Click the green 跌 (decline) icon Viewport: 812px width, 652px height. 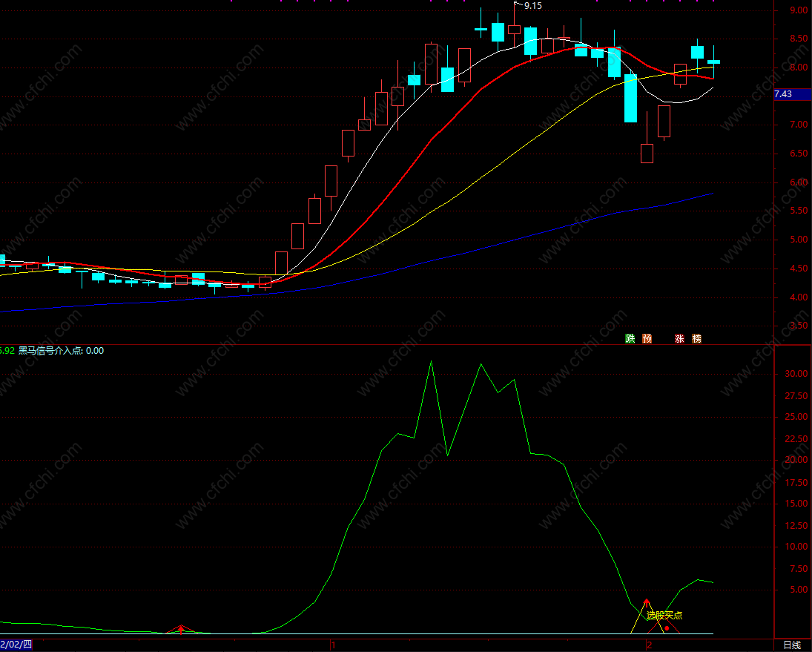tap(630, 339)
